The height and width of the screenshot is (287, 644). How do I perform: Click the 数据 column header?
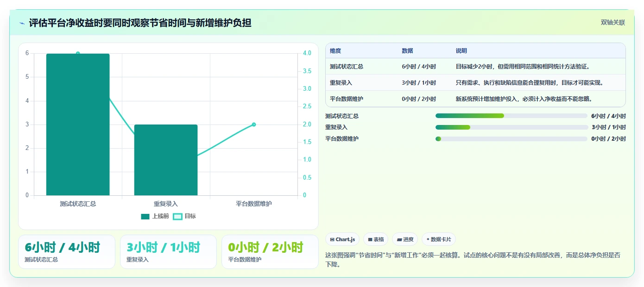coord(407,51)
